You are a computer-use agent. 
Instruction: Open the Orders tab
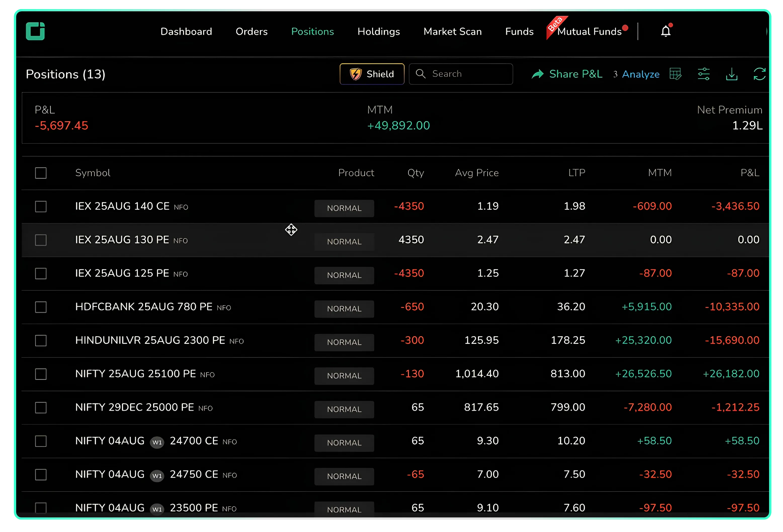click(252, 31)
